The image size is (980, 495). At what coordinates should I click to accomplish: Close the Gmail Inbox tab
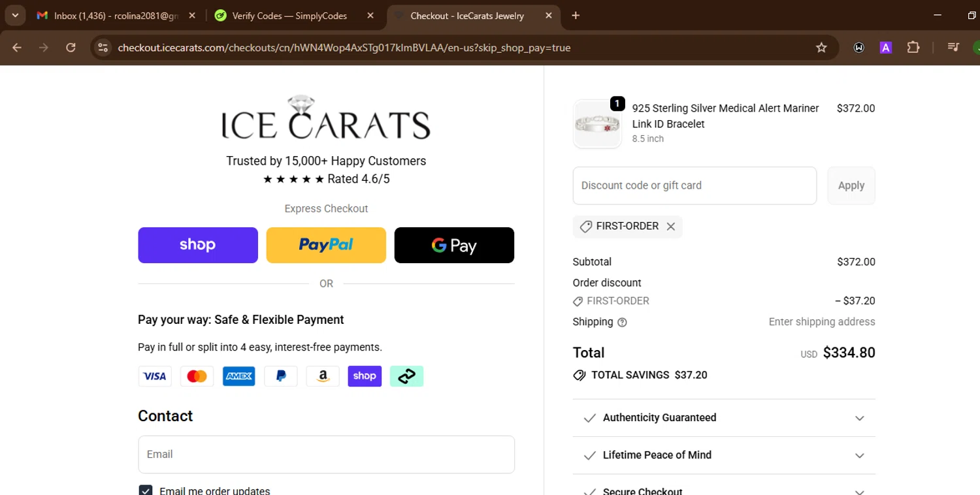[x=192, y=16]
